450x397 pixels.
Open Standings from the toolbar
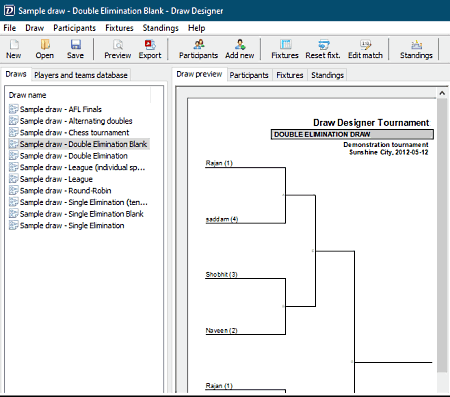click(x=416, y=49)
